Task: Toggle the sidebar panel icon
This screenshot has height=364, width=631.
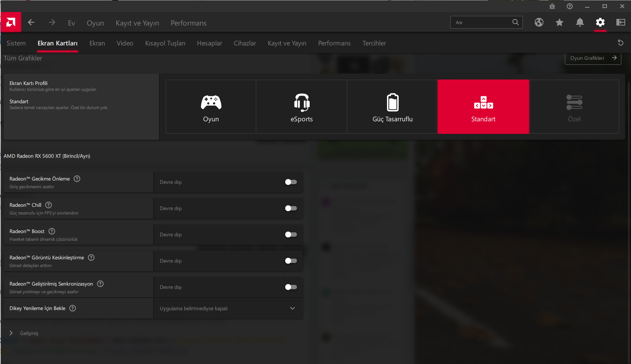Action: tap(621, 23)
